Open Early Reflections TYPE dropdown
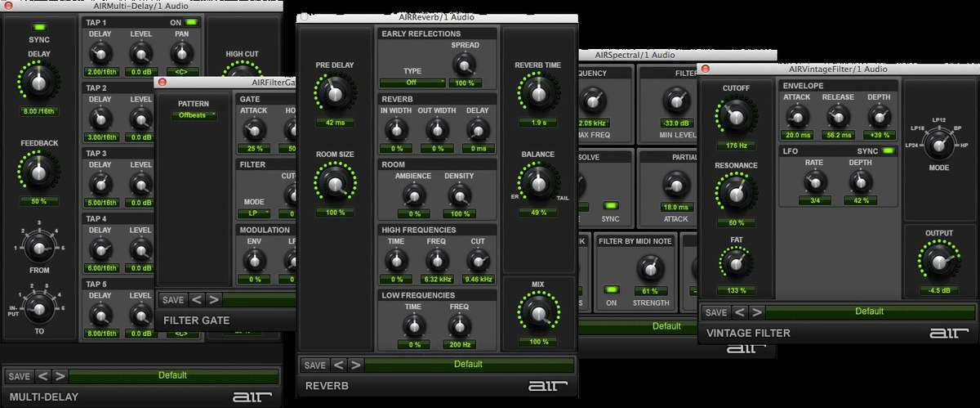This screenshot has width=980, height=408. coord(412,83)
